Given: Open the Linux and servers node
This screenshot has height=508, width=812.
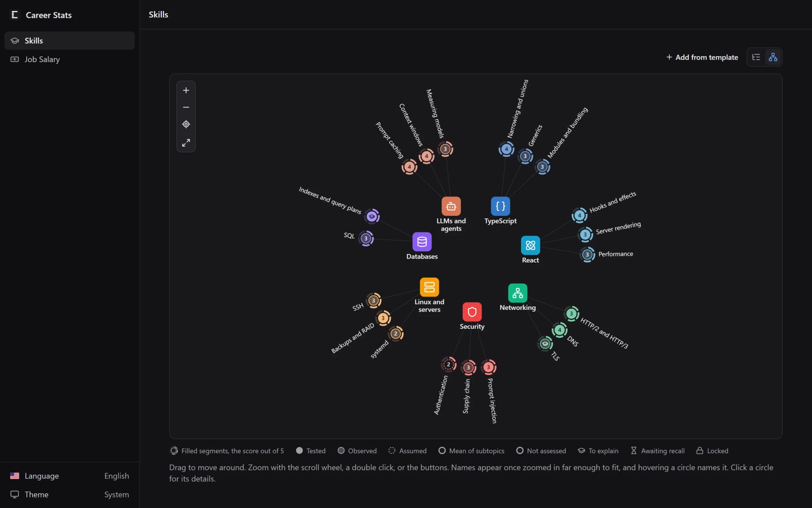Looking at the screenshot, I should (429, 287).
